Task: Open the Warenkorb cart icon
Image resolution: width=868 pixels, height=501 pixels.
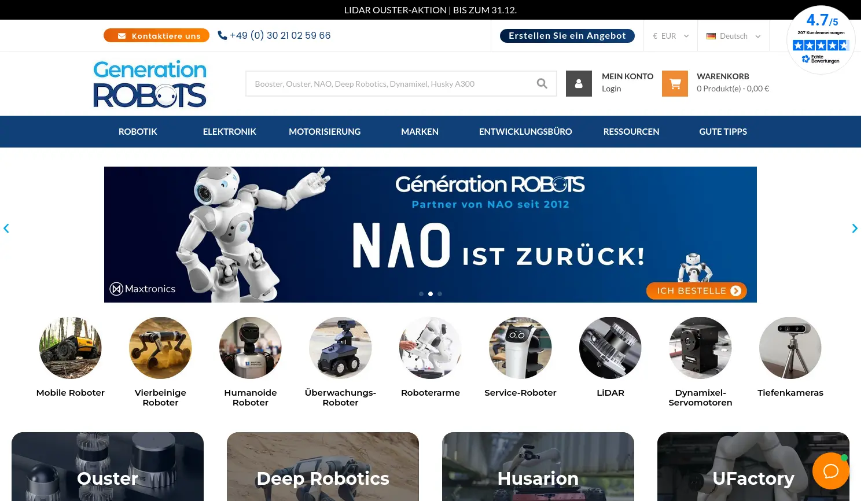Action: coord(675,83)
